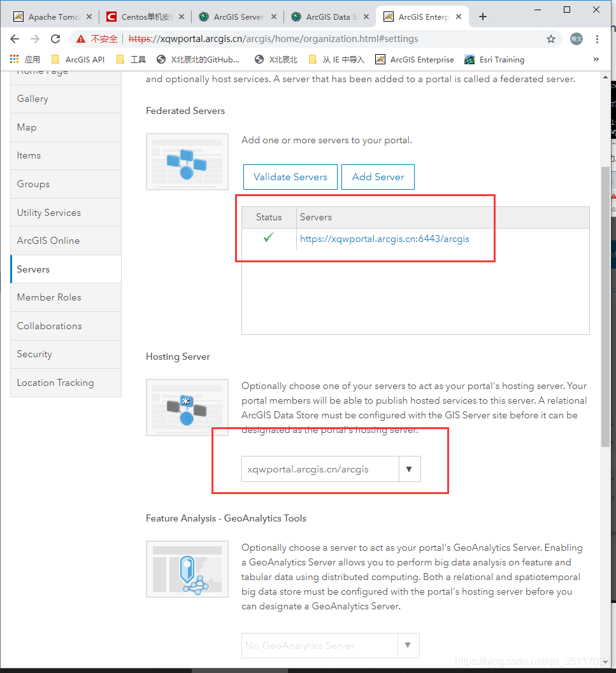Close the ArcGIS Enterprise tab
The width and height of the screenshot is (616, 673).
pyautogui.click(x=459, y=17)
